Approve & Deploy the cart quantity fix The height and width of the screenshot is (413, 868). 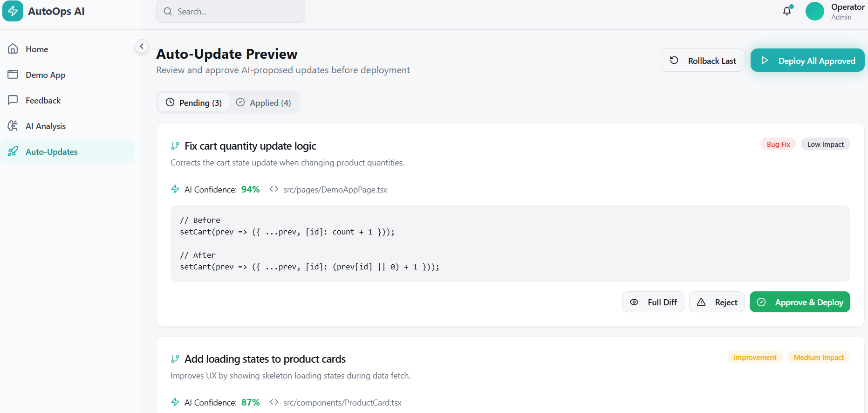coord(800,302)
